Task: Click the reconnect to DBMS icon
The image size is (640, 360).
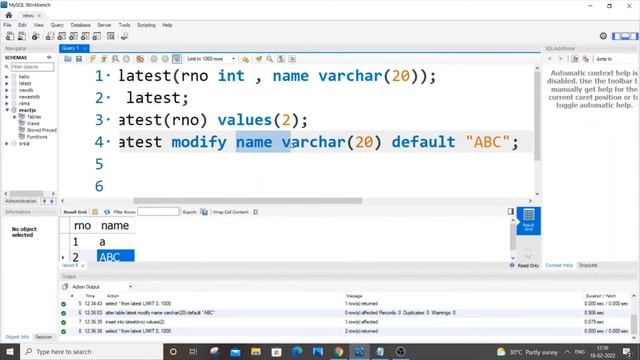Action: click(124, 36)
